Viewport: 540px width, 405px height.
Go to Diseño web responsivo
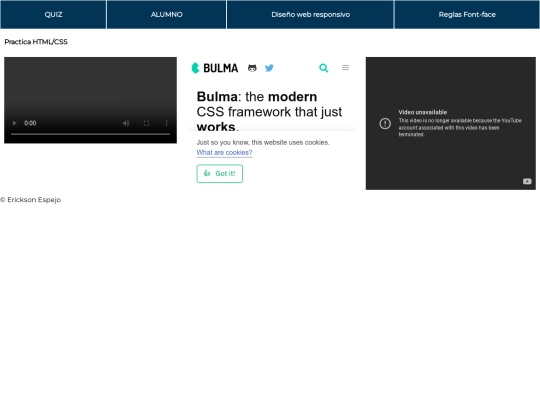[310, 14]
